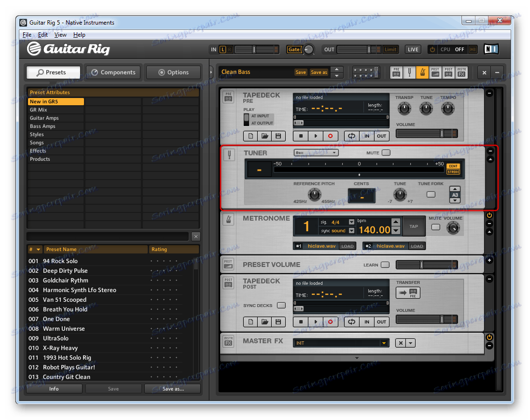
Task: Increase the metronome bpm value
Action: click(x=396, y=222)
